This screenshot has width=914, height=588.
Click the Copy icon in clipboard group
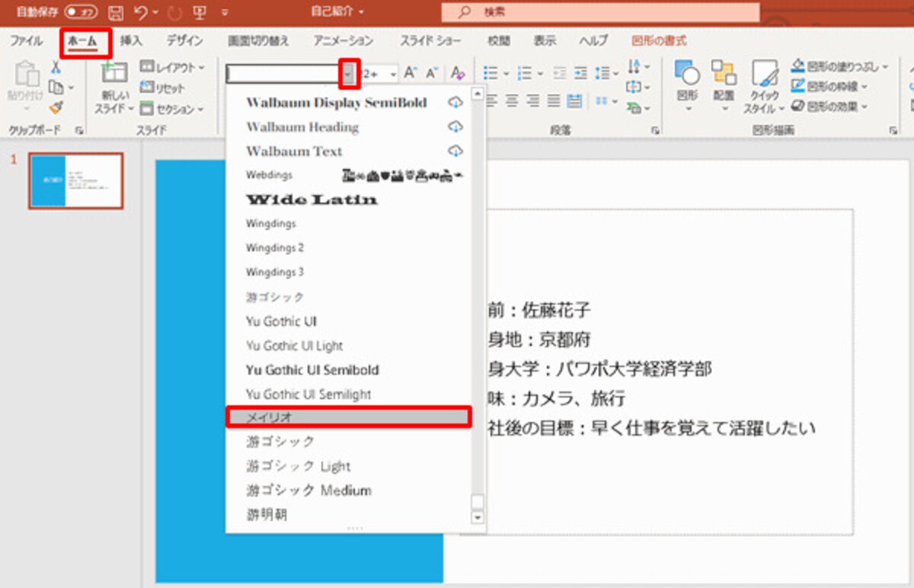tap(56, 88)
